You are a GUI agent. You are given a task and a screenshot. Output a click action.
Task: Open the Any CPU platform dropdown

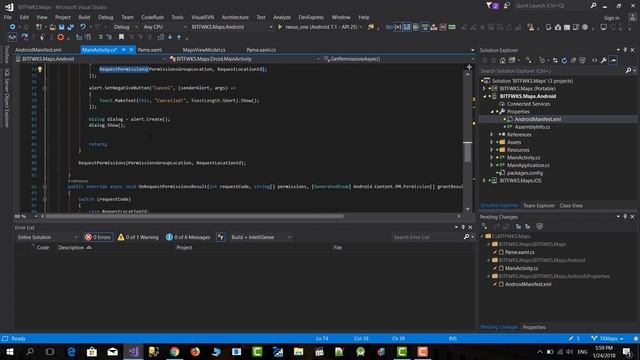point(164,27)
